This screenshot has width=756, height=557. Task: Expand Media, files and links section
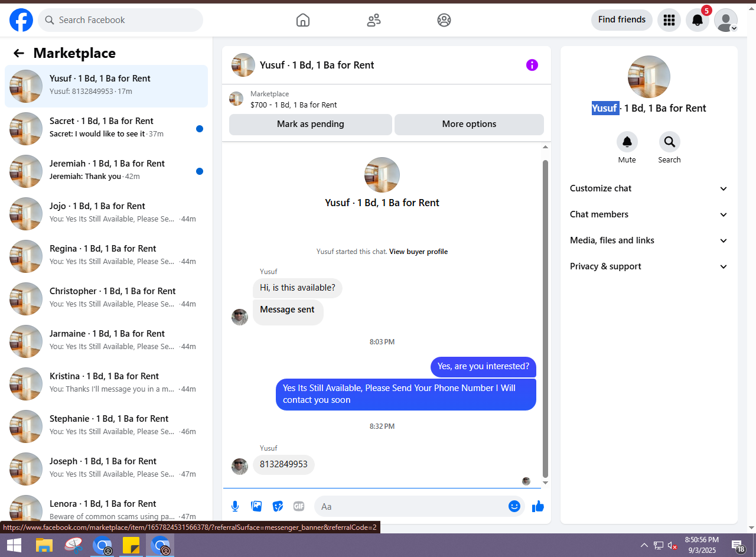pos(649,240)
